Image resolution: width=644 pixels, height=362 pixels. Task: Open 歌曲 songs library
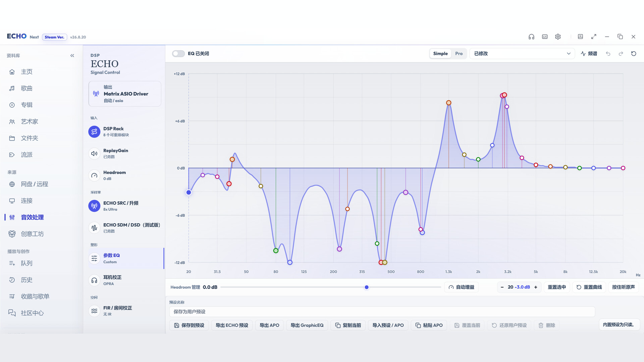(42, 88)
